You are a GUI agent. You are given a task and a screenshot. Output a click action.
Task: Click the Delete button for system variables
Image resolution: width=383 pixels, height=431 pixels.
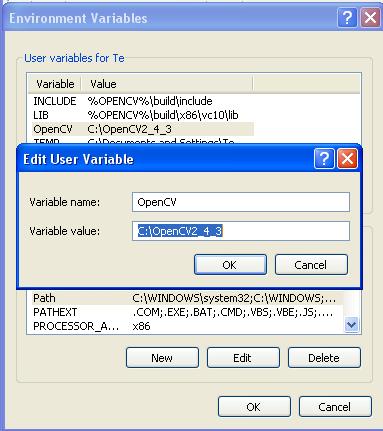[324, 358]
